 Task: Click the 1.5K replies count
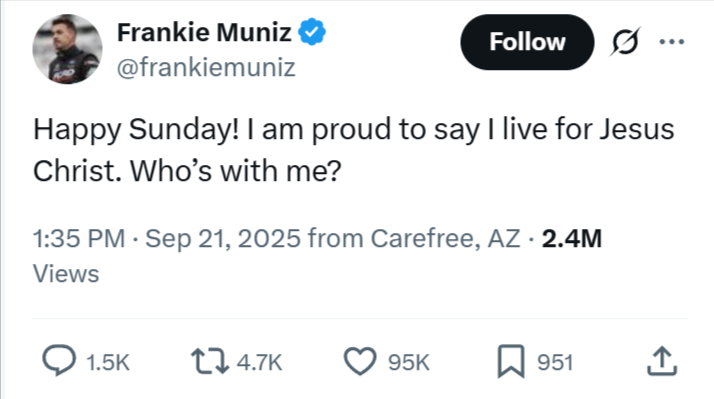coord(108,363)
